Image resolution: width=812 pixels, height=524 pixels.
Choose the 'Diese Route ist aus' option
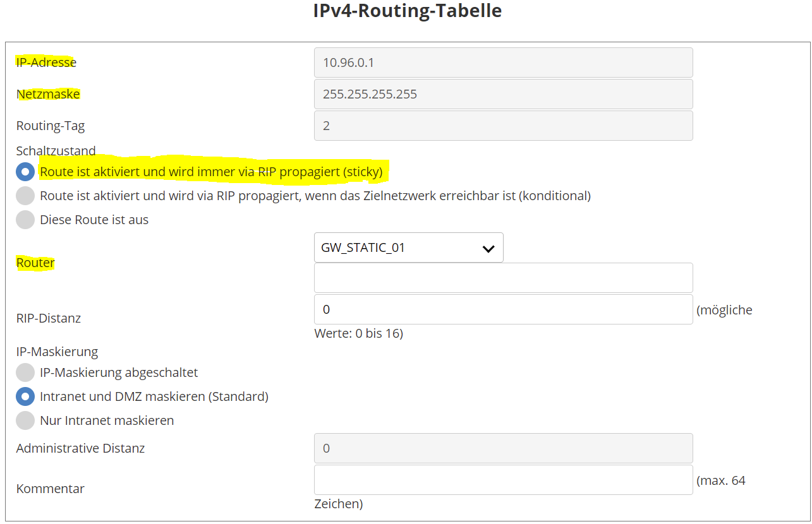pos(25,220)
